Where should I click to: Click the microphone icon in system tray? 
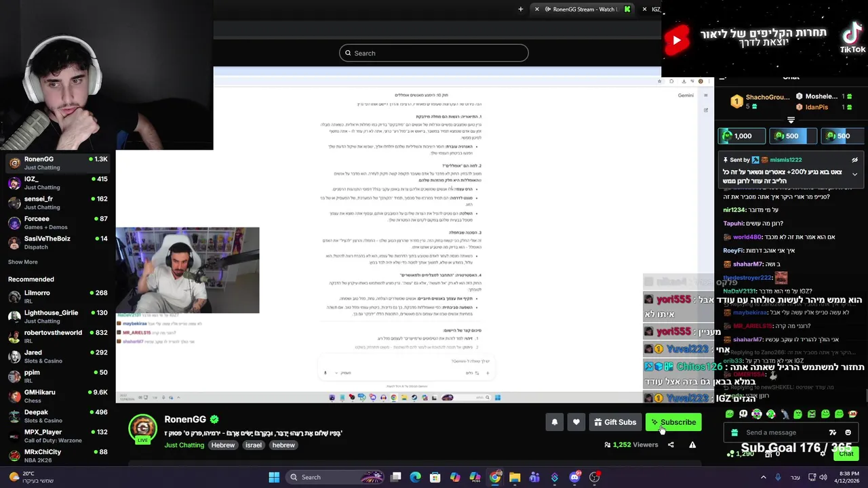(x=778, y=477)
